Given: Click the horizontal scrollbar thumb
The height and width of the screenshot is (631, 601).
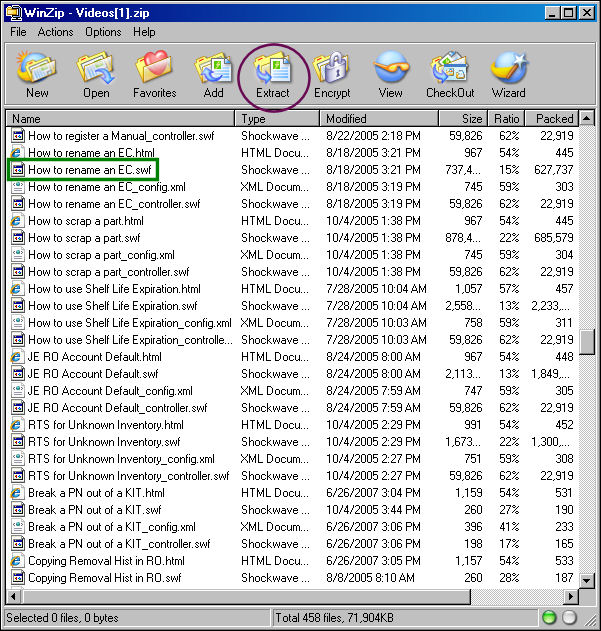Looking at the screenshot, I should click(x=246, y=596).
